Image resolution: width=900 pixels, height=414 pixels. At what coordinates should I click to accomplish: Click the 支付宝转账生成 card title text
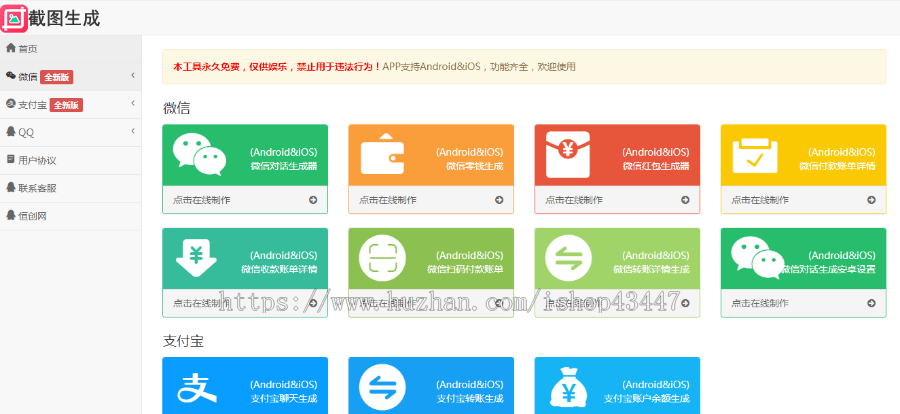470,398
